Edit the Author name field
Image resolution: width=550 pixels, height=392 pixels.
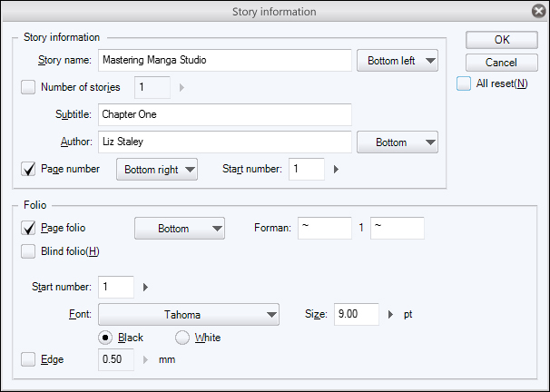point(225,142)
